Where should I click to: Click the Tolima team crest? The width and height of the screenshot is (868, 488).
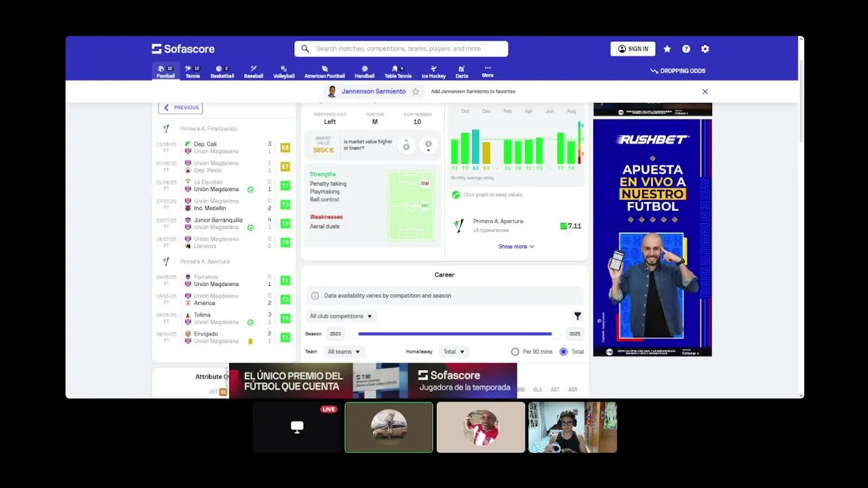pos(188,315)
